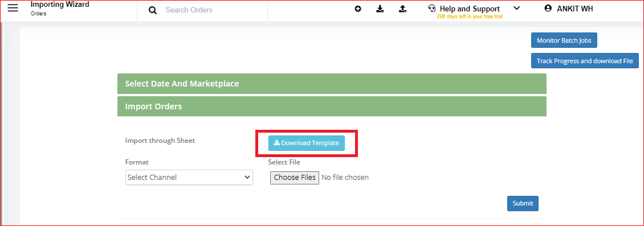The height and width of the screenshot is (226, 644).
Task: Open the Select Channel format dropdown
Action: click(x=189, y=178)
